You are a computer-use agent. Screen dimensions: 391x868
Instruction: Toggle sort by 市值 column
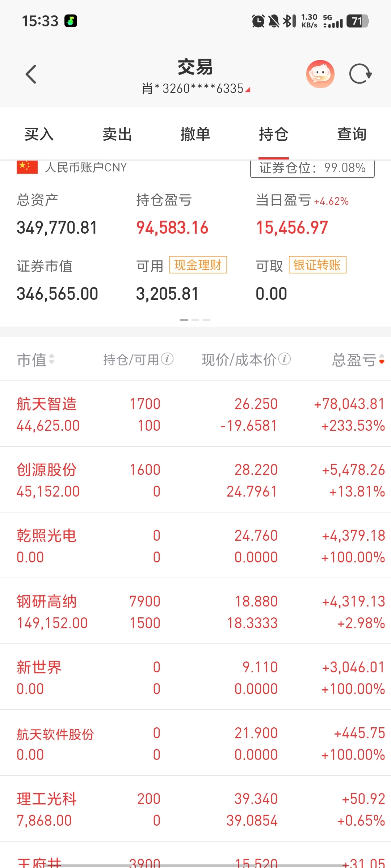(35, 359)
